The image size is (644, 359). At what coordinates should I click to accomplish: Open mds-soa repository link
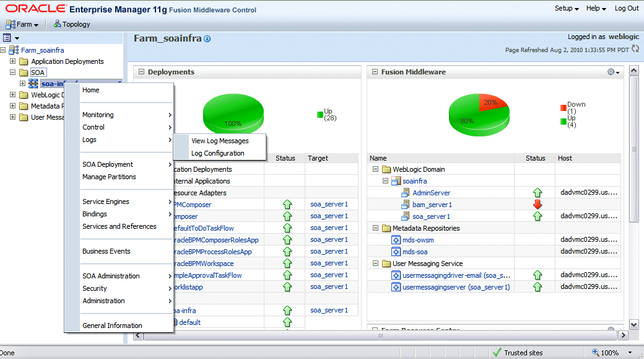tap(415, 252)
